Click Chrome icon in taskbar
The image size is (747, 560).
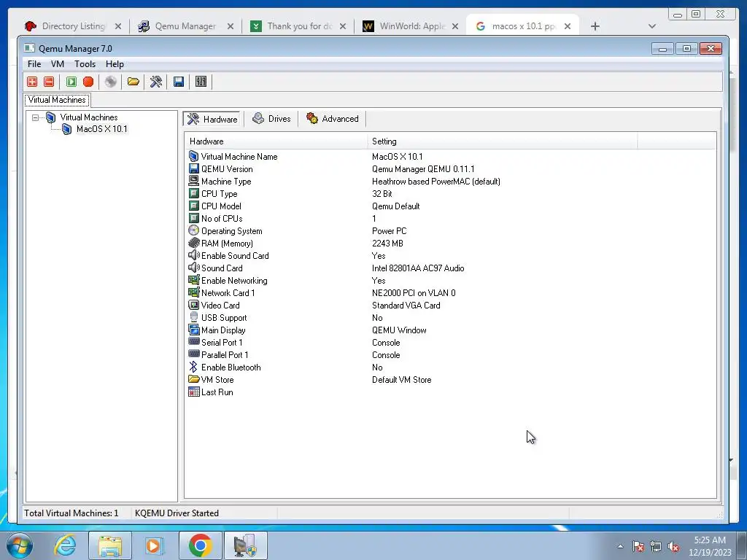click(x=200, y=545)
